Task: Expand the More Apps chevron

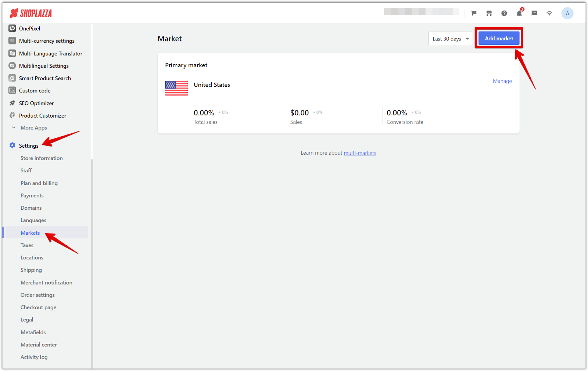Action: pyautogui.click(x=14, y=128)
